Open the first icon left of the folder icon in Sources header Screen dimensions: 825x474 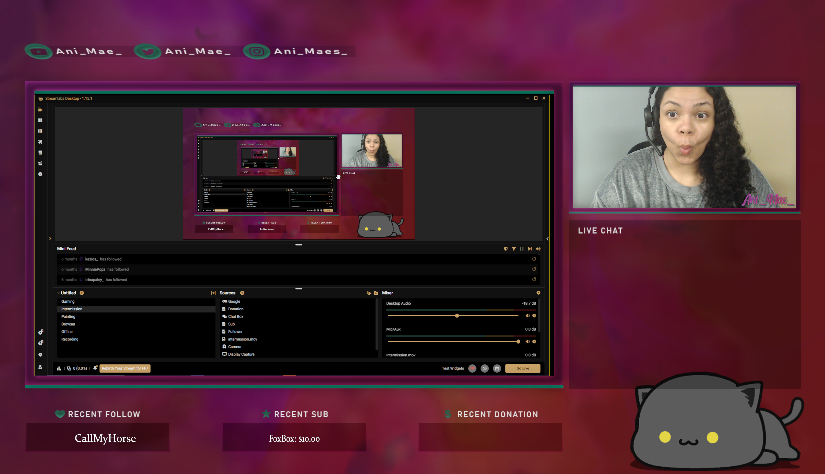pyautogui.click(x=368, y=293)
